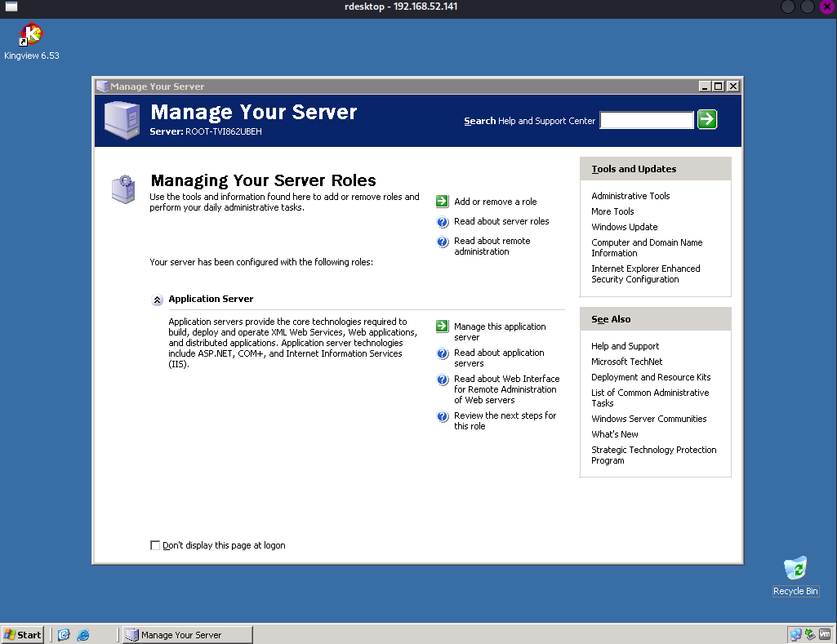Click the rdesktop window menu icon
Viewport: 837px width, 644px height.
pyautogui.click(x=11, y=7)
